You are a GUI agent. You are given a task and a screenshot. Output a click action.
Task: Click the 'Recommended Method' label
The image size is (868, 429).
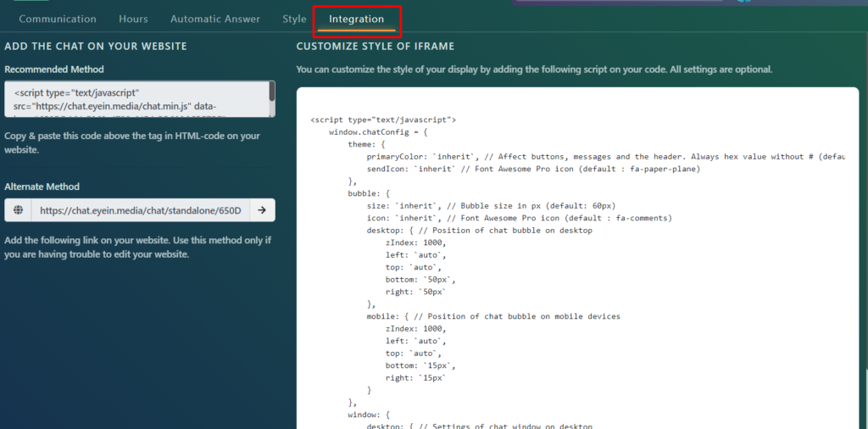coord(54,70)
